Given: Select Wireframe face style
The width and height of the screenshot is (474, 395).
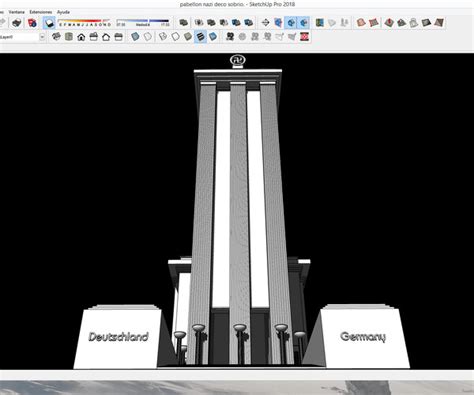Looking at the screenshot, I should point(163,37).
